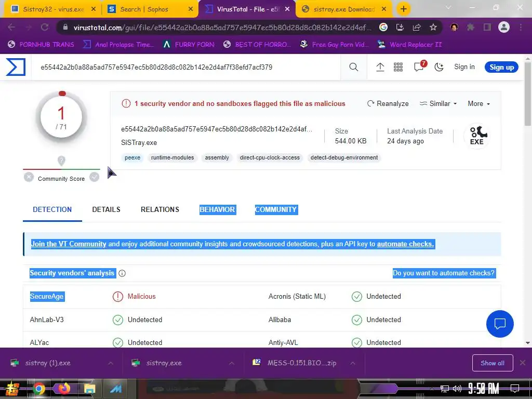This screenshot has height=399, width=532.
Task: Open the More dropdown
Action: 478,103
